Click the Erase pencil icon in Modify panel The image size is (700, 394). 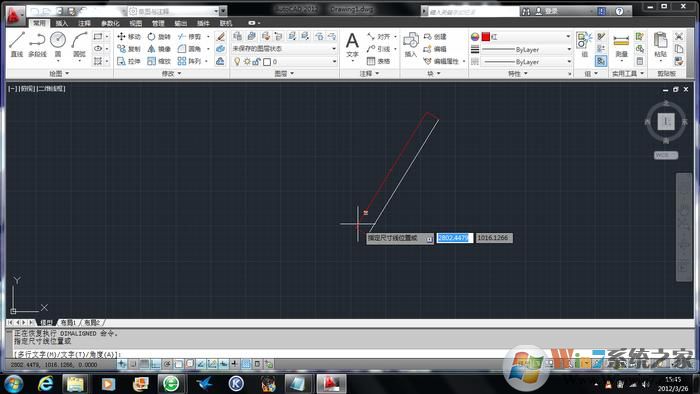coord(221,37)
